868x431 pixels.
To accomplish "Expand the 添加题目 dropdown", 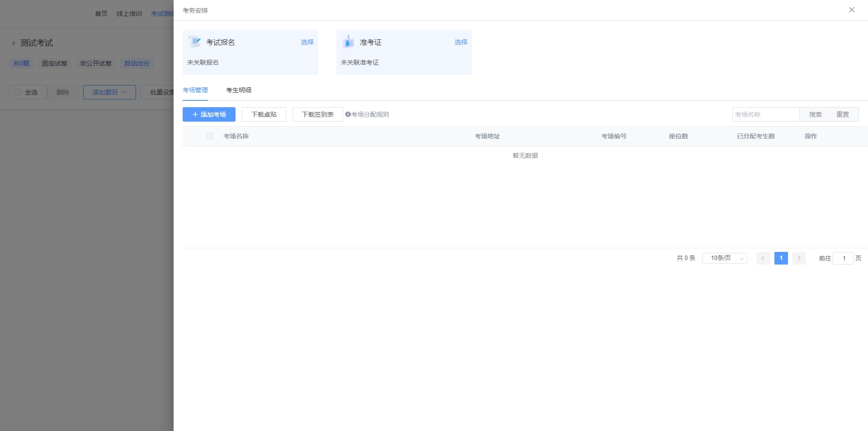I will click(109, 93).
